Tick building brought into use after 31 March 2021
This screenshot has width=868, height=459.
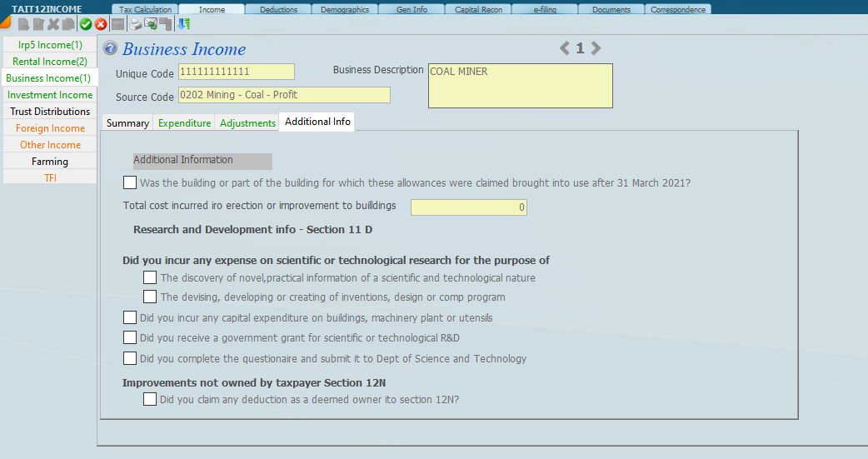130,182
